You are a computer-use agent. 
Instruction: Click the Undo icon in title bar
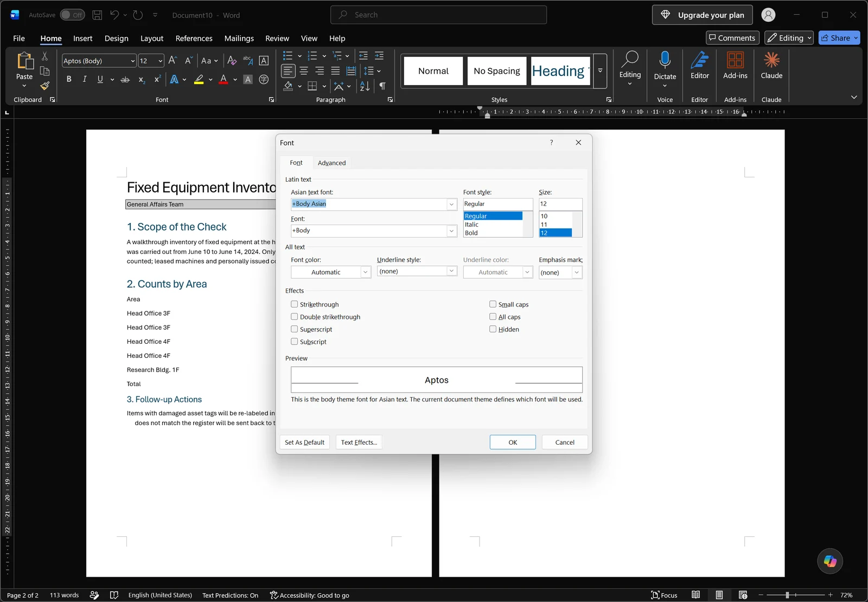point(114,15)
